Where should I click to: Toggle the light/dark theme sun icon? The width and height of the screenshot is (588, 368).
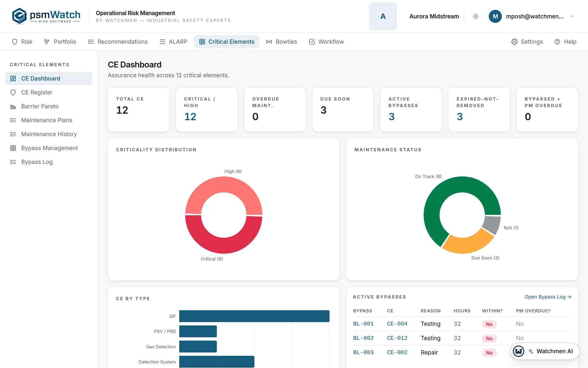(476, 16)
